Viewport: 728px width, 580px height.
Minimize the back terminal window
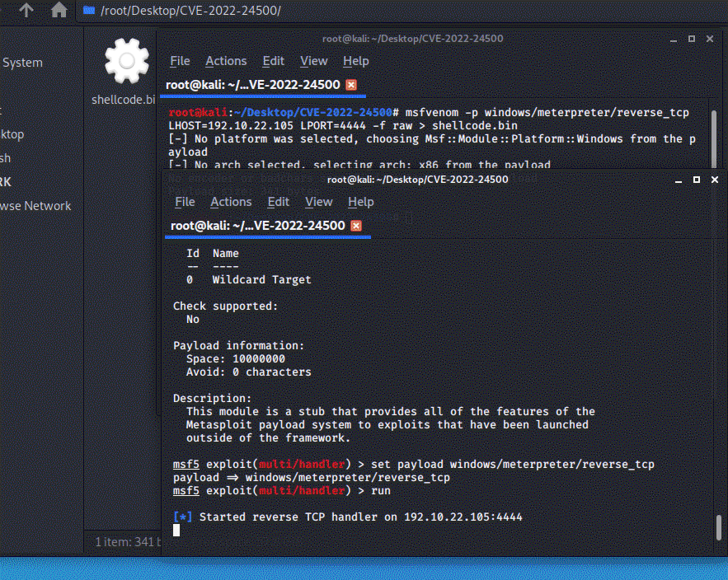pos(674,39)
